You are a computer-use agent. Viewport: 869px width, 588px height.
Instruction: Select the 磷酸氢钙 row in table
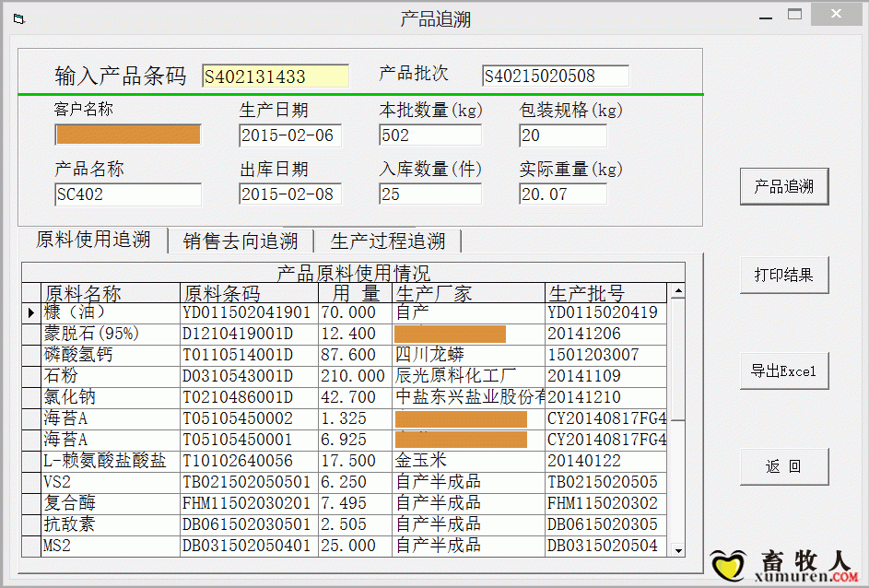pos(111,355)
